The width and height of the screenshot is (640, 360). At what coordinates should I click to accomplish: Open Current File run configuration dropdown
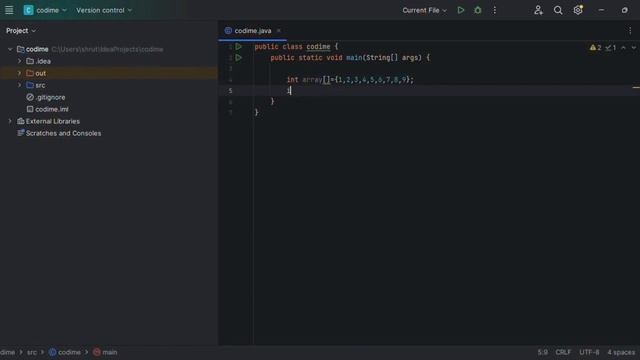click(424, 10)
